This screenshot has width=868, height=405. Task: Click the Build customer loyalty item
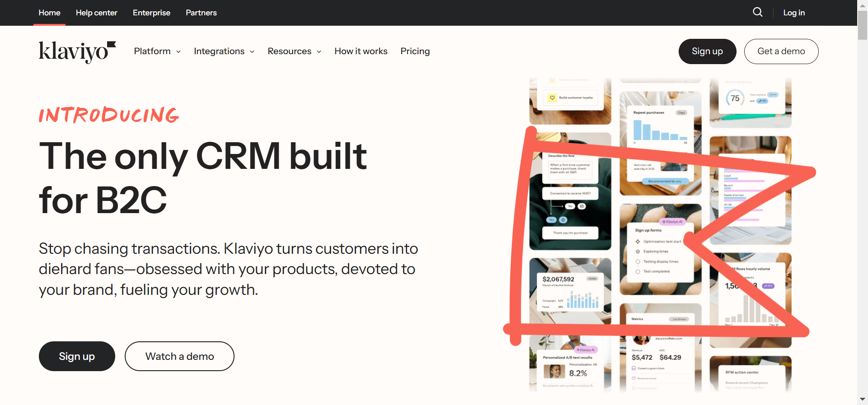570,98
